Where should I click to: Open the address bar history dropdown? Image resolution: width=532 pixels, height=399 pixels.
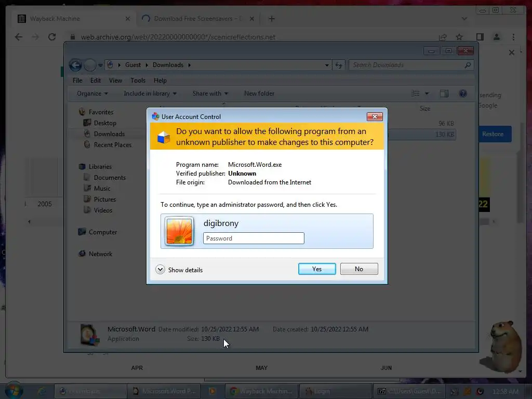tap(326, 65)
